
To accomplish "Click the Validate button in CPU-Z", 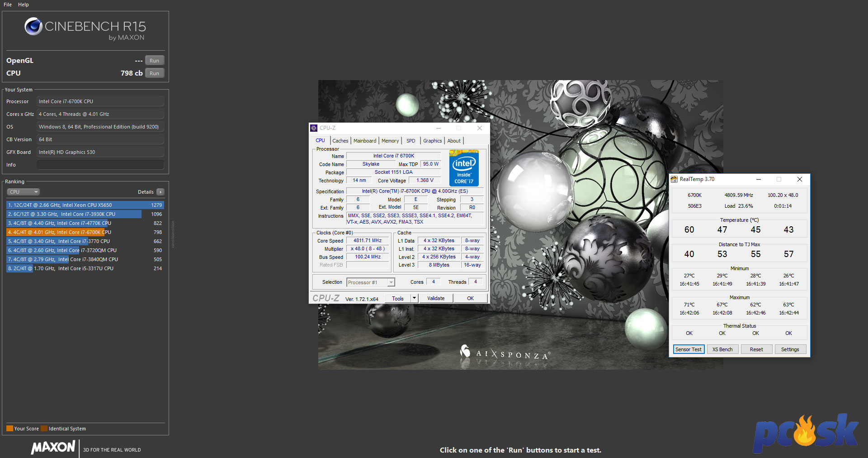I will click(436, 298).
